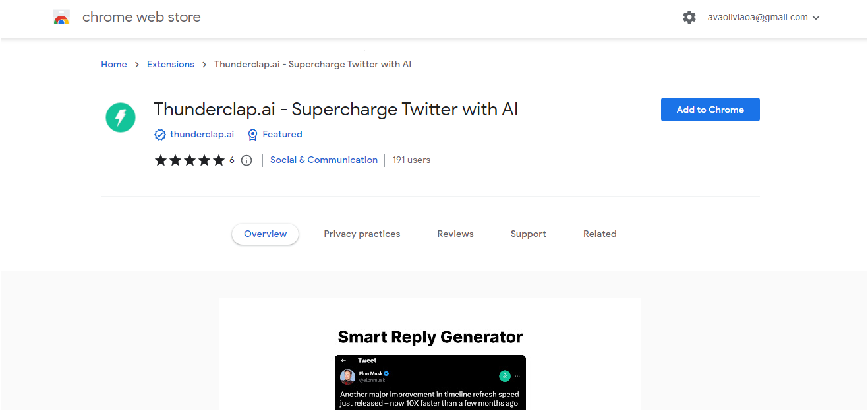Switch to the Privacy practices tab
This screenshot has height=411, width=868.
click(x=362, y=234)
